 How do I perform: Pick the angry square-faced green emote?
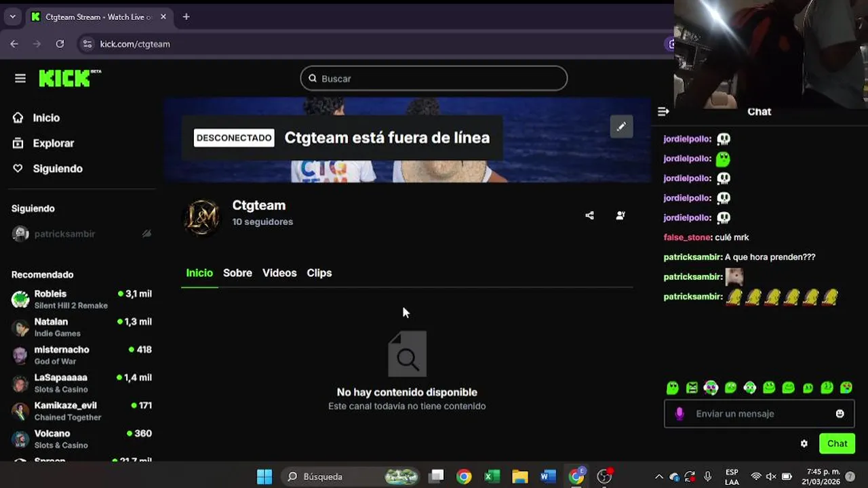pos(692,388)
